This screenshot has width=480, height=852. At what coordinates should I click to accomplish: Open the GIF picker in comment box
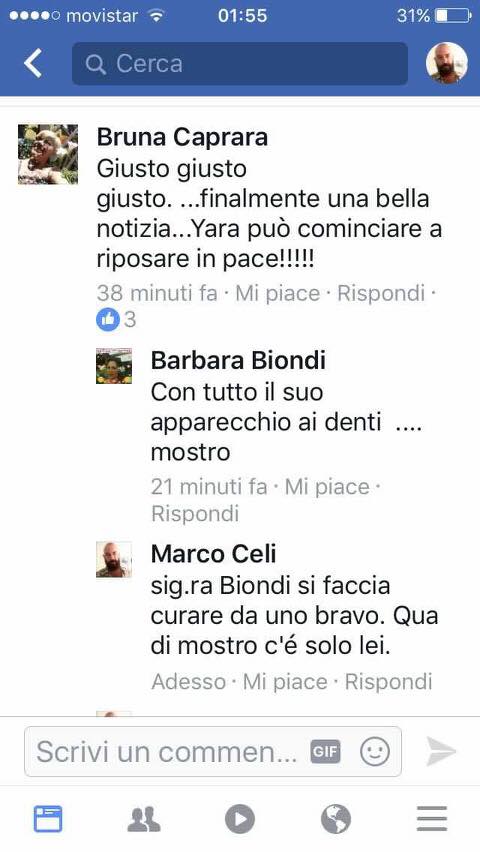[325, 752]
